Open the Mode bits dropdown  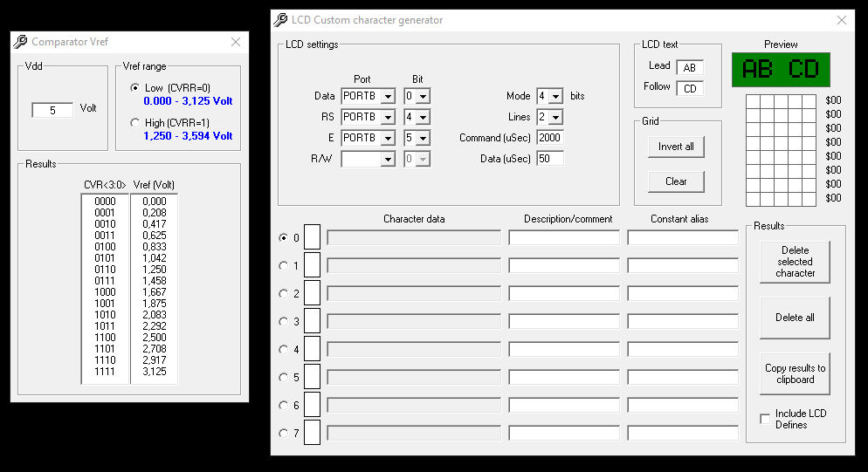[555, 96]
